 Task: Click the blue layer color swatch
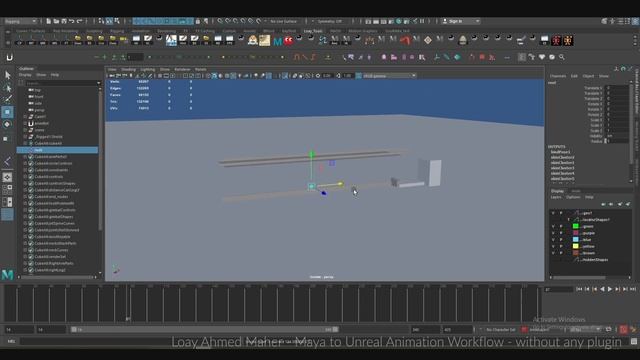tap(576, 240)
